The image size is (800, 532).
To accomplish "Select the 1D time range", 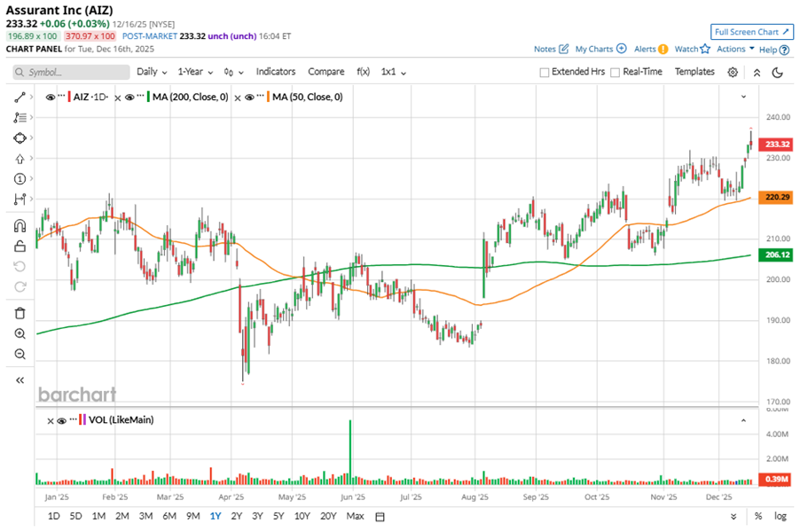I will click(53, 516).
